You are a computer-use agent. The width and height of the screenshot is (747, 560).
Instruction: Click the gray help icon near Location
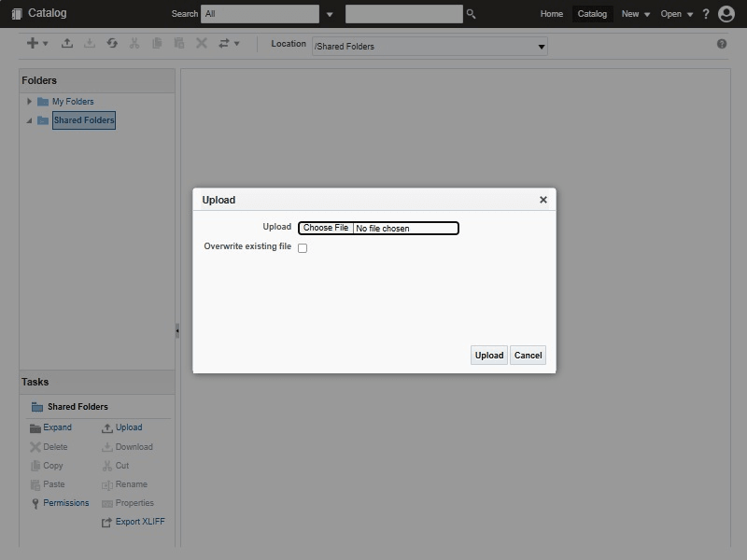(722, 44)
